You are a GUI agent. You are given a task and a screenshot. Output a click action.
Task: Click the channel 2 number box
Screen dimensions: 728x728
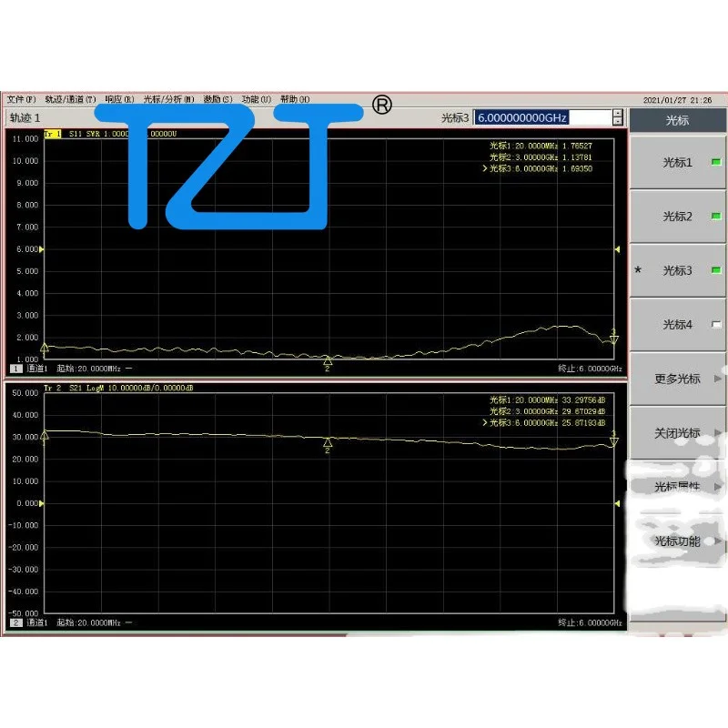15,622
